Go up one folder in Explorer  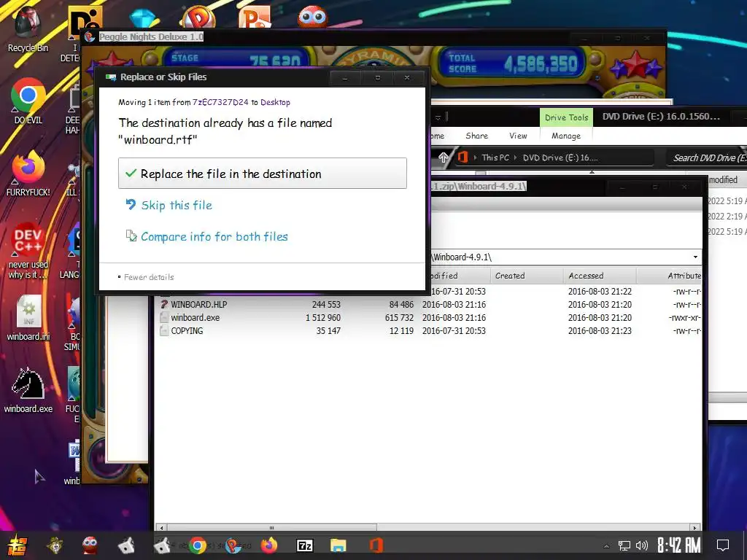pyautogui.click(x=443, y=157)
